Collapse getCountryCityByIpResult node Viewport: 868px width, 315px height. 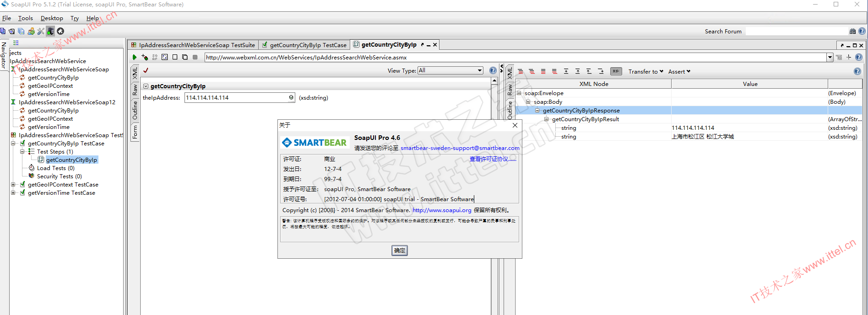coord(546,119)
